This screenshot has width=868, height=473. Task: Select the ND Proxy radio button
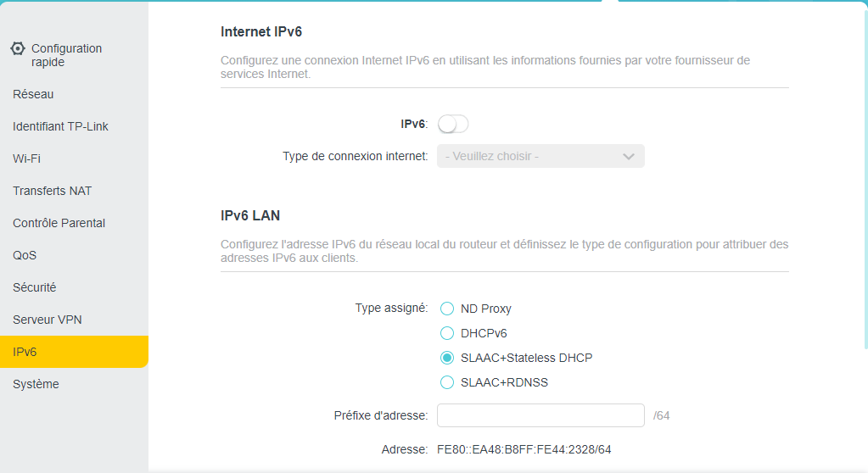(447, 309)
